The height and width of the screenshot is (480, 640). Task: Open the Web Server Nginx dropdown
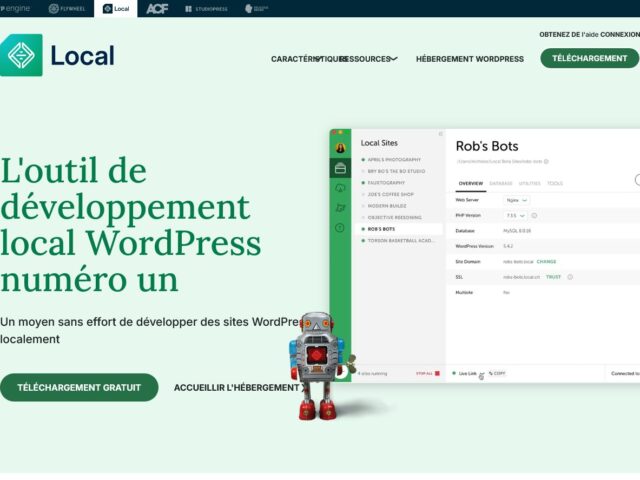[516, 200]
